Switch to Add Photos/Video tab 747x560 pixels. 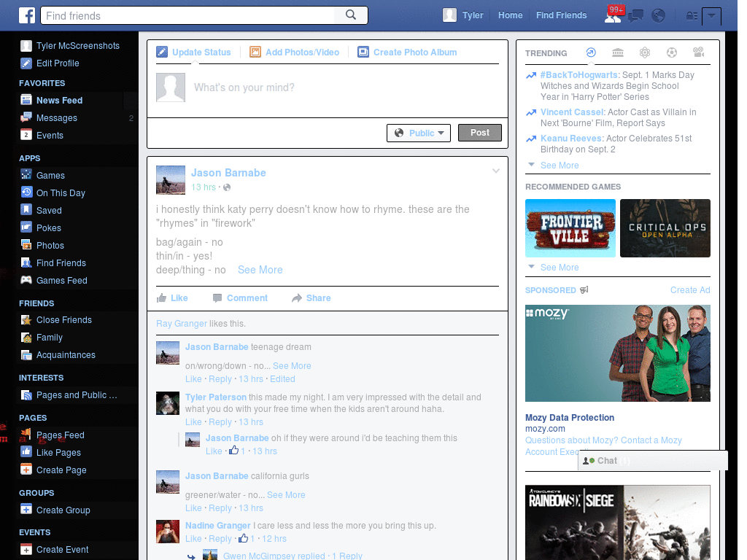click(295, 52)
